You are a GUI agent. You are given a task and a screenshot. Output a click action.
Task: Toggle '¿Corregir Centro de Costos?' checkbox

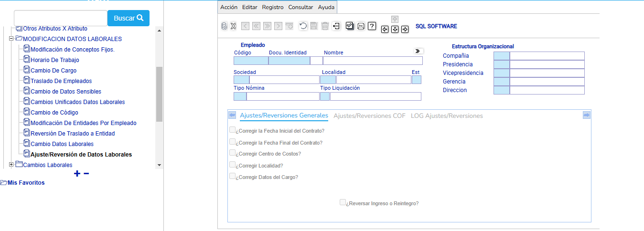coord(232,153)
